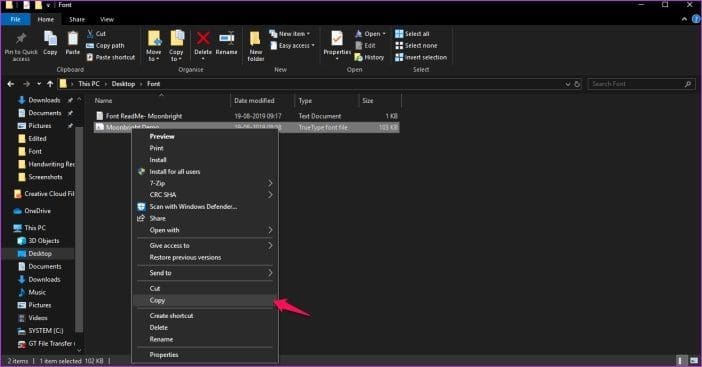Screen dimensions: 702x367
Task: Click History in the ribbon
Action: click(x=369, y=57)
